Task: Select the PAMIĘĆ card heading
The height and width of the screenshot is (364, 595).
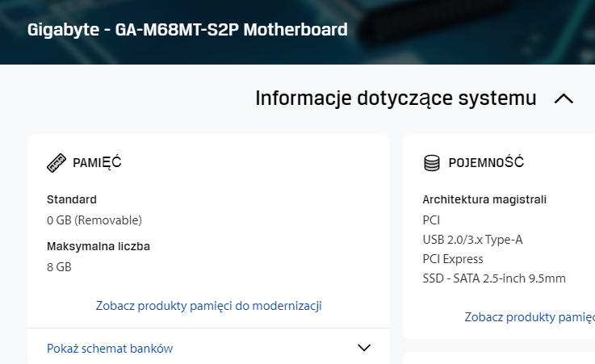Action: (97, 162)
